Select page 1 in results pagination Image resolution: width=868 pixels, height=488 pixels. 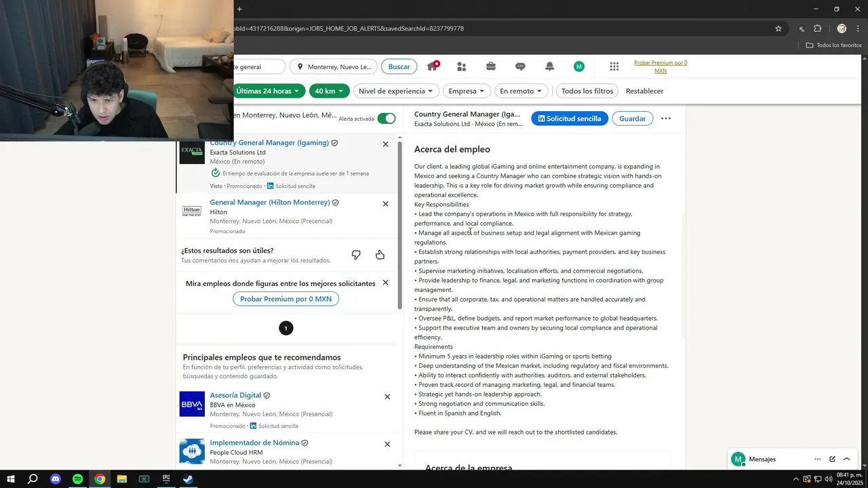pos(285,328)
